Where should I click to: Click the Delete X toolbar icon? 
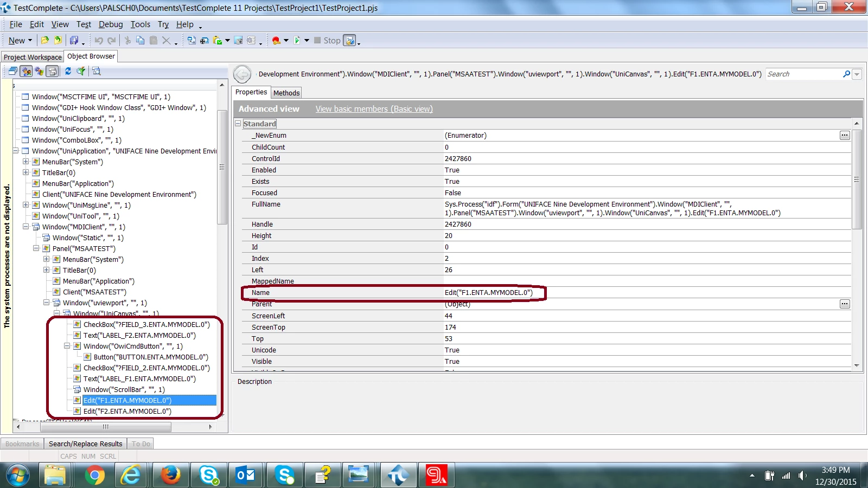[x=167, y=40]
